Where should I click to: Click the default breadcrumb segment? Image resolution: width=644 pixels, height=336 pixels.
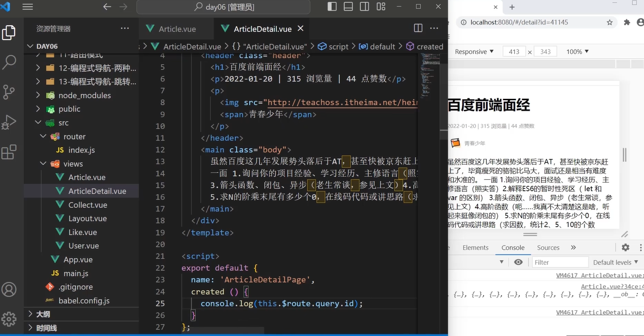[377, 46]
